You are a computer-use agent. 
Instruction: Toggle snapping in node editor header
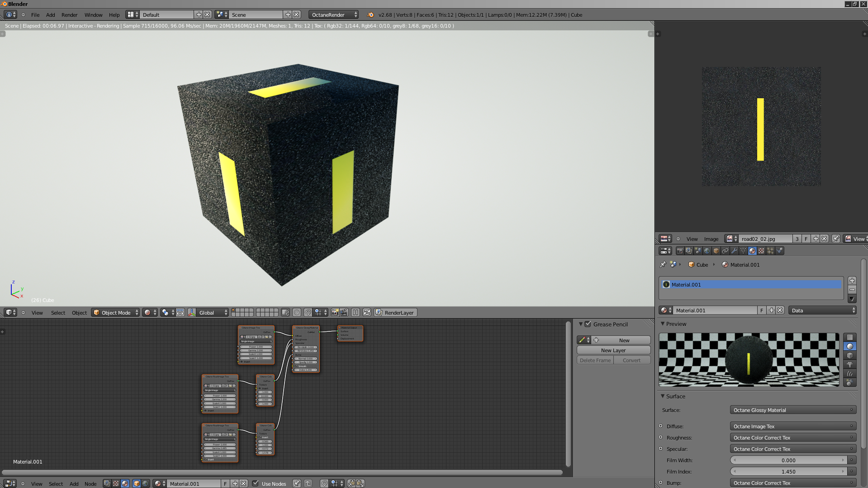pyautogui.click(x=324, y=483)
